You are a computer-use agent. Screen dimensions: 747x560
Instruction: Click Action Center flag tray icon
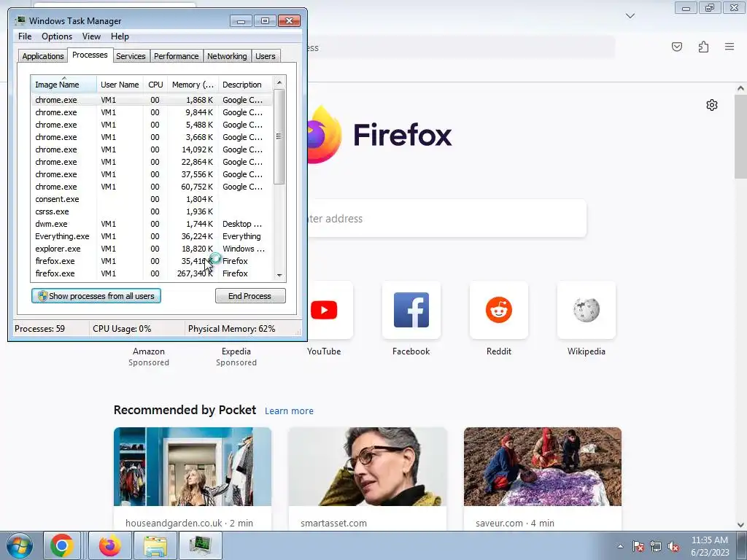pos(638,546)
